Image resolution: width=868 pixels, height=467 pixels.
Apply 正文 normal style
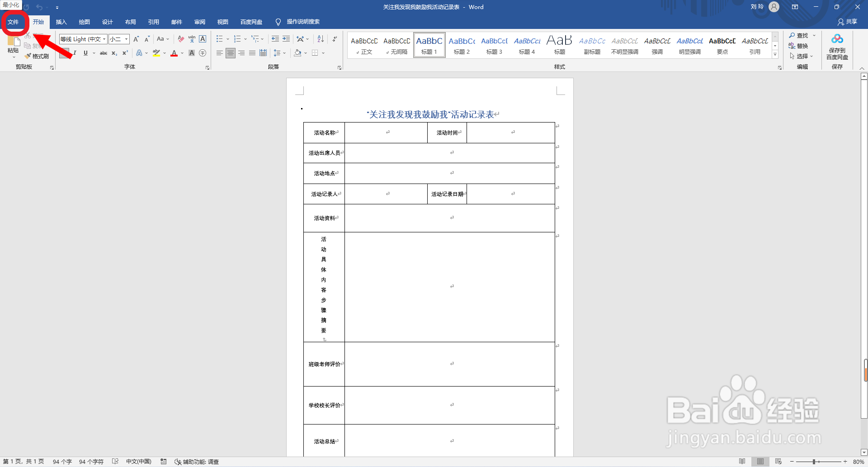(x=364, y=45)
